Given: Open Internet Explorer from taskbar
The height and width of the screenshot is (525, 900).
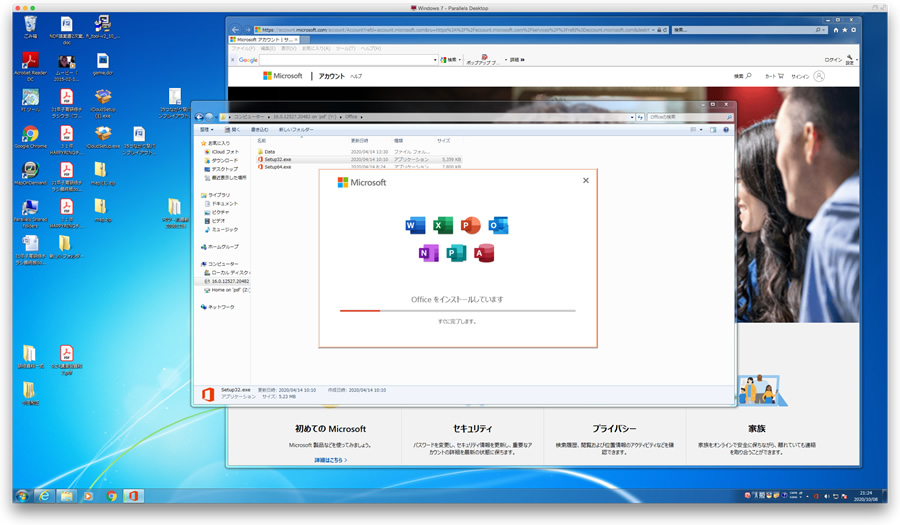Looking at the screenshot, I should tap(44, 496).
